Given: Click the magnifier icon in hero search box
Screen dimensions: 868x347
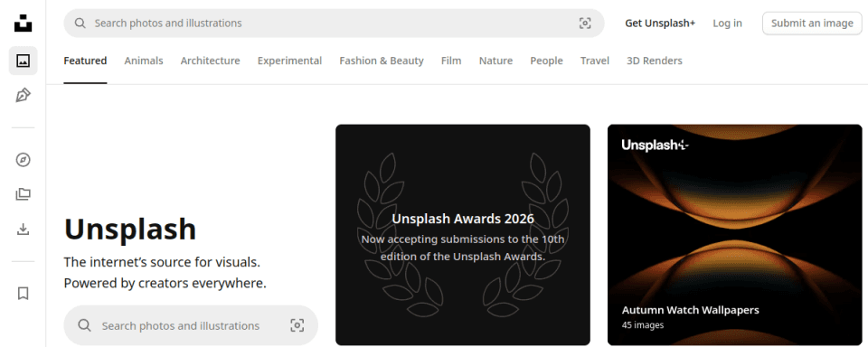Looking at the screenshot, I should point(84,325).
